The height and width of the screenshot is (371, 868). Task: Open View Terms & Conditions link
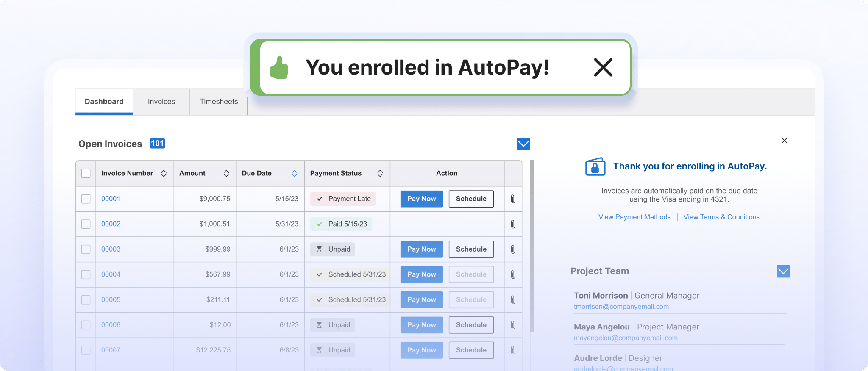[721, 217]
